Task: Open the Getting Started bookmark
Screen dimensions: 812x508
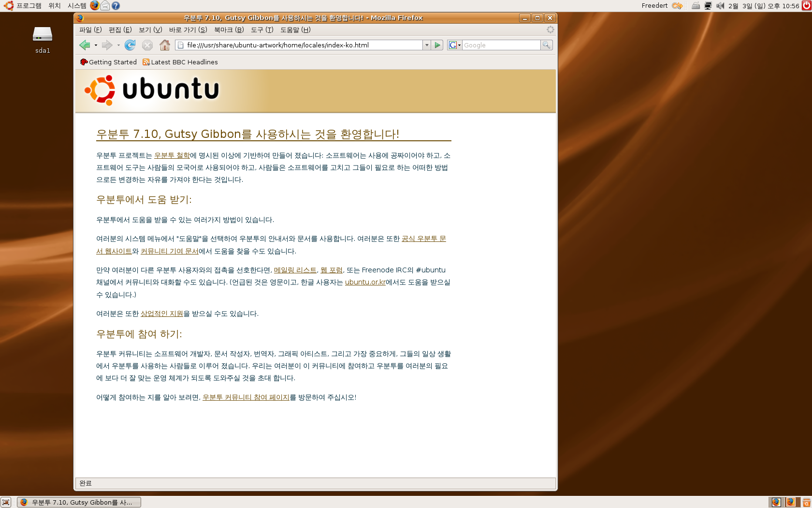Action: tap(108, 62)
